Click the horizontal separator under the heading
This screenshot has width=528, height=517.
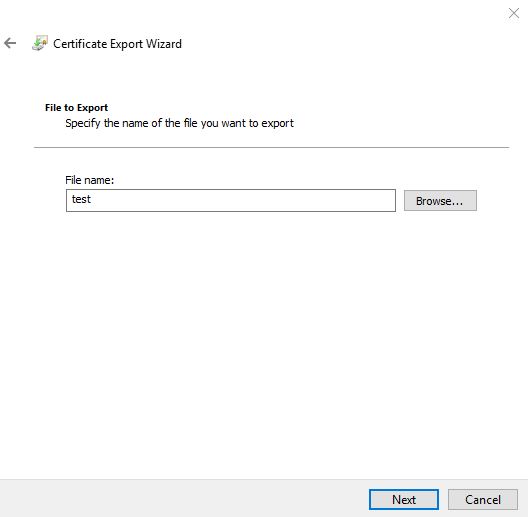coord(271,147)
